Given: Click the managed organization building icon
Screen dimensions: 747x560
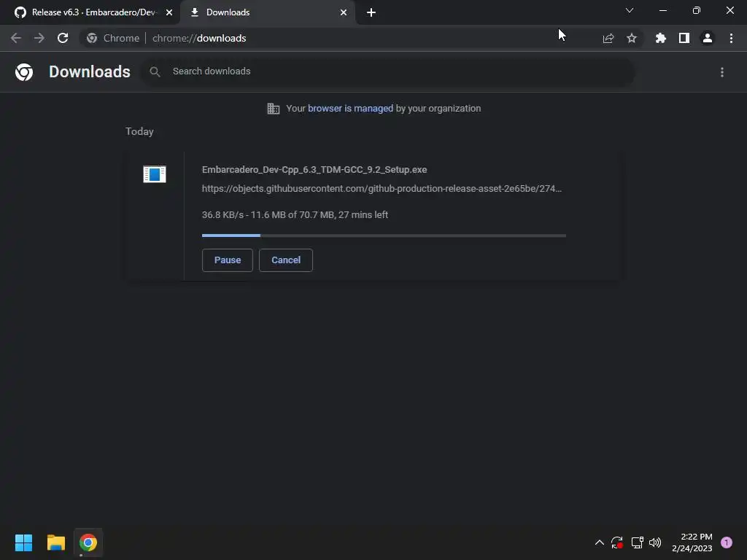Looking at the screenshot, I should pyautogui.click(x=273, y=109).
